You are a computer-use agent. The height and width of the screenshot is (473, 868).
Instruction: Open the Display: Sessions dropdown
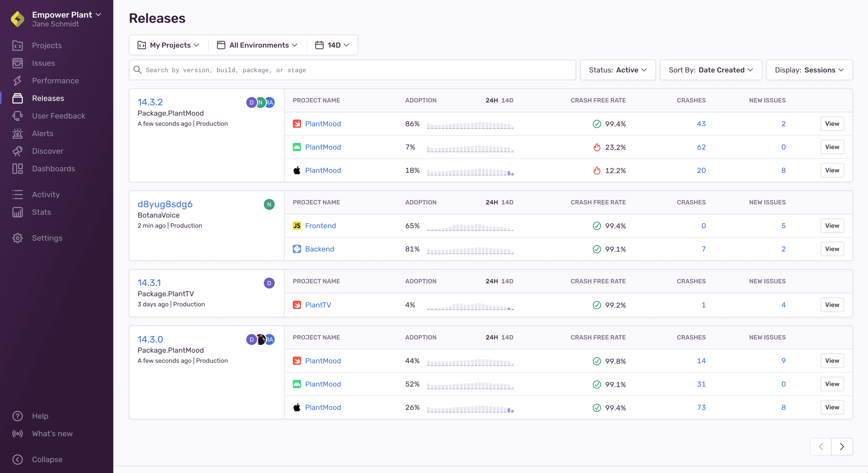tap(809, 70)
